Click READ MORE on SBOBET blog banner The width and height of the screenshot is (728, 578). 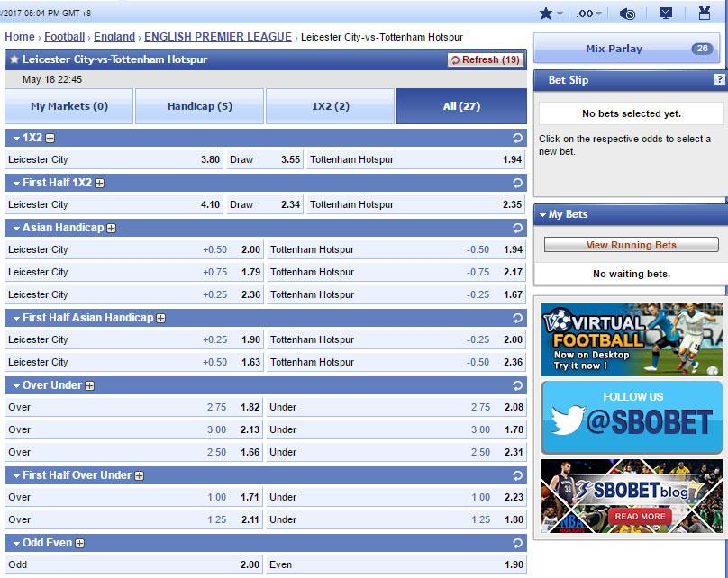(x=640, y=516)
